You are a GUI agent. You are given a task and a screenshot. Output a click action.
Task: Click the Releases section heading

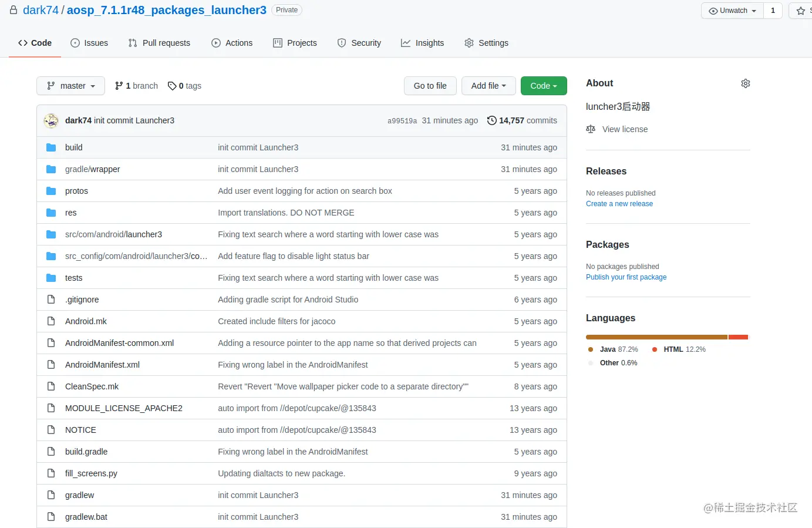tap(606, 171)
